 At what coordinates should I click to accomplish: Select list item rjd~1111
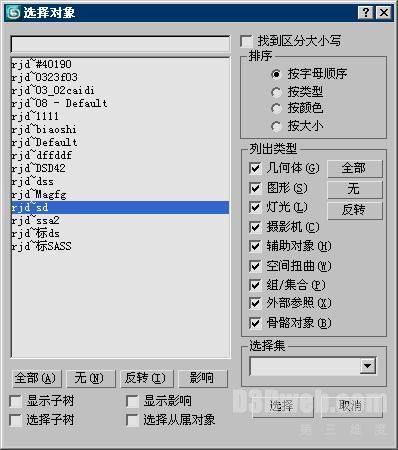(x=120, y=116)
